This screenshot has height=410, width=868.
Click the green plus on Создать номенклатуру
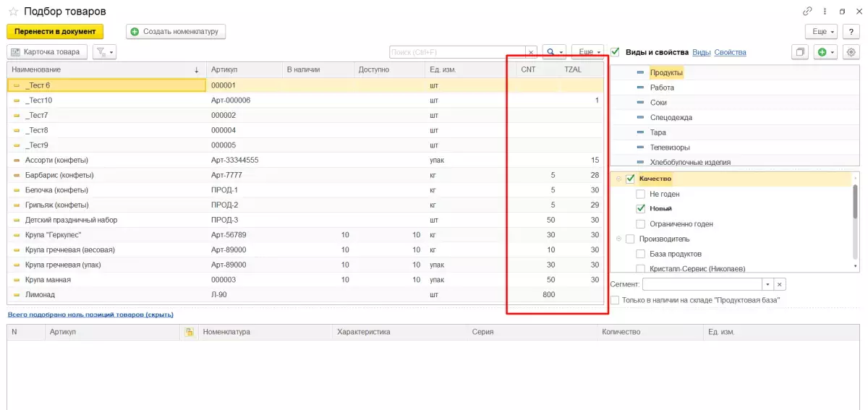pyautogui.click(x=135, y=32)
